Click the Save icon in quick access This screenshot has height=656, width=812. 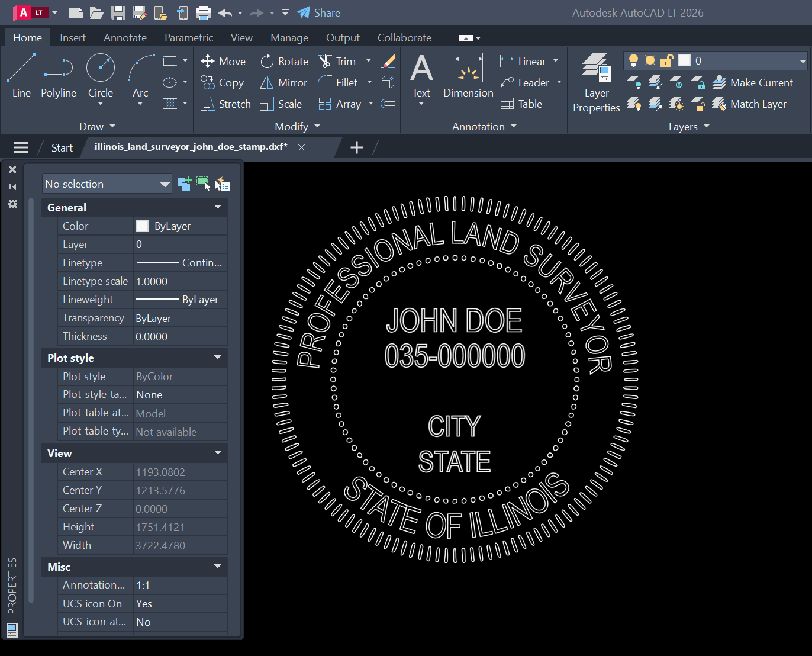[118, 12]
